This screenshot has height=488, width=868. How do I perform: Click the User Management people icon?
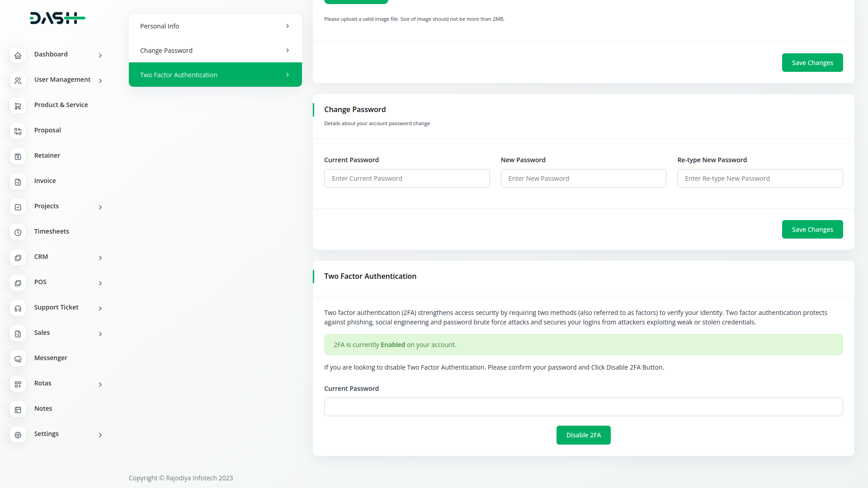(x=18, y=80)
